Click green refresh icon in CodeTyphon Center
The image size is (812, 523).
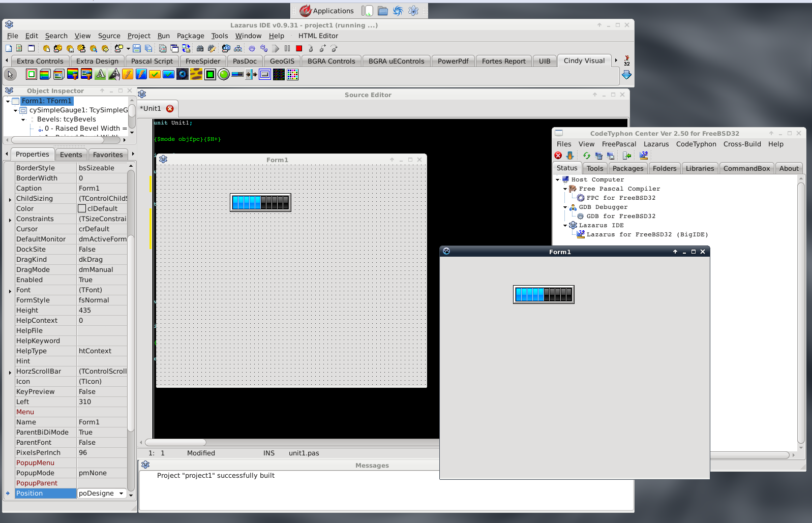587,156
